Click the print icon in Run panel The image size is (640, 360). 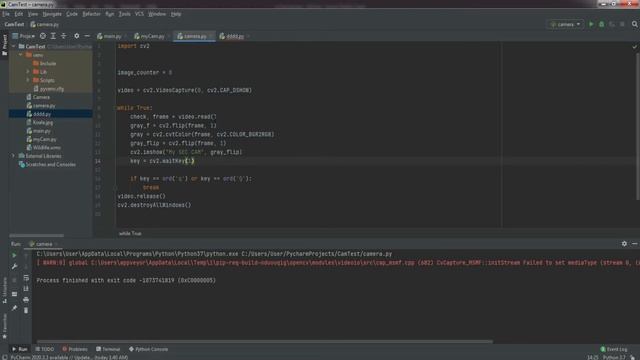click(x=26, y=300)
